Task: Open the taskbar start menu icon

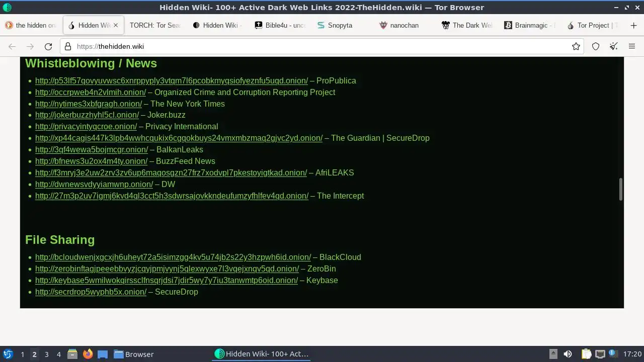Action: click(x=8, y=354)
